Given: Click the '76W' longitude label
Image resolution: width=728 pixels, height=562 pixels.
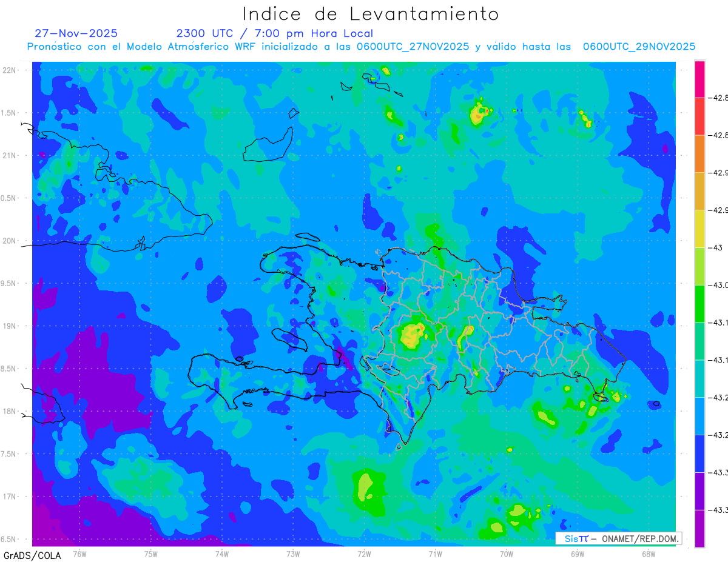Looking at the screenshot, I should pos(79,554).
